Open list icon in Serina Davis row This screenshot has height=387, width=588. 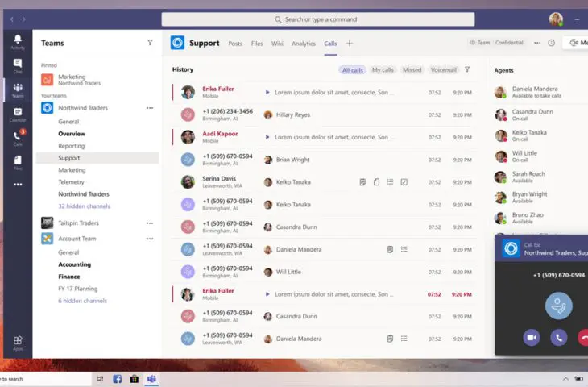[x=390, y=182]
